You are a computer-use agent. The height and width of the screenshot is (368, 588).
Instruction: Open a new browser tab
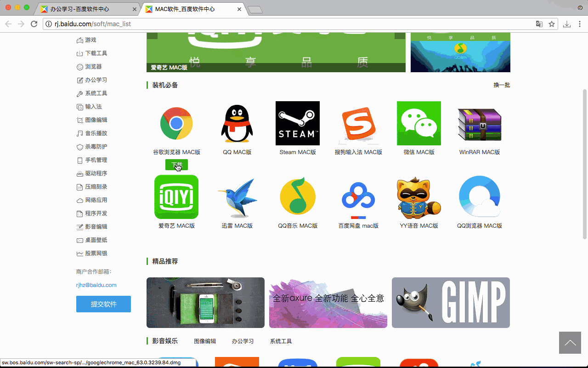[255, 10]
